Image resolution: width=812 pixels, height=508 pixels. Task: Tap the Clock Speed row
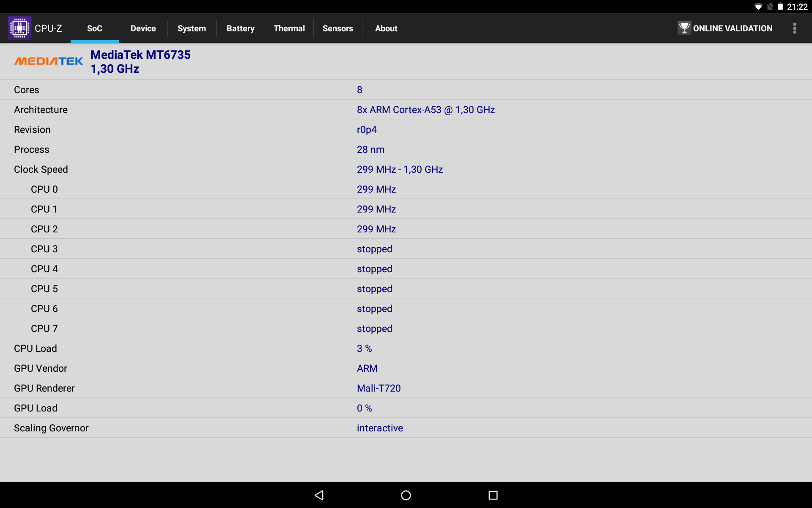[x=406, y=169]
